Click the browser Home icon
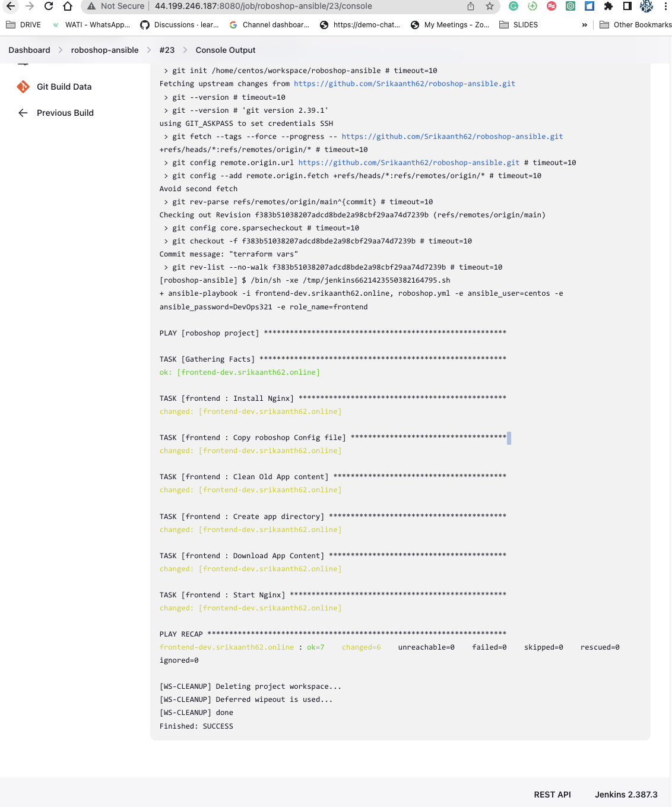672x807 pixels. 67,7
